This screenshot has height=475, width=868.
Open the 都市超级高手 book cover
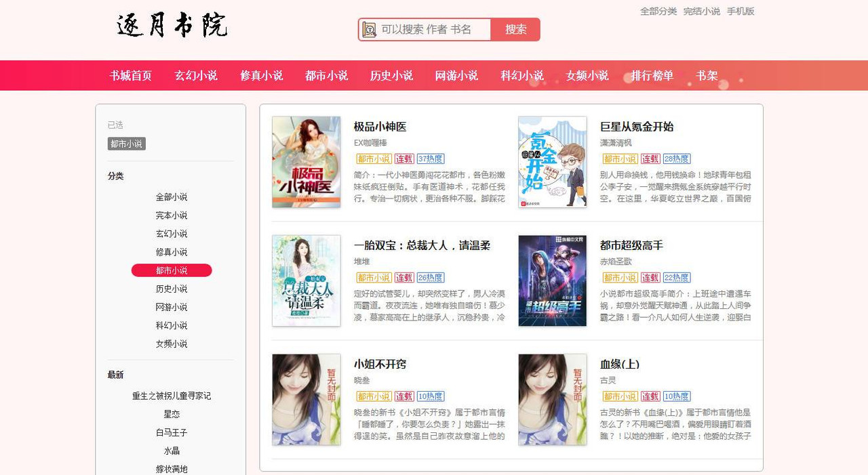553,281
